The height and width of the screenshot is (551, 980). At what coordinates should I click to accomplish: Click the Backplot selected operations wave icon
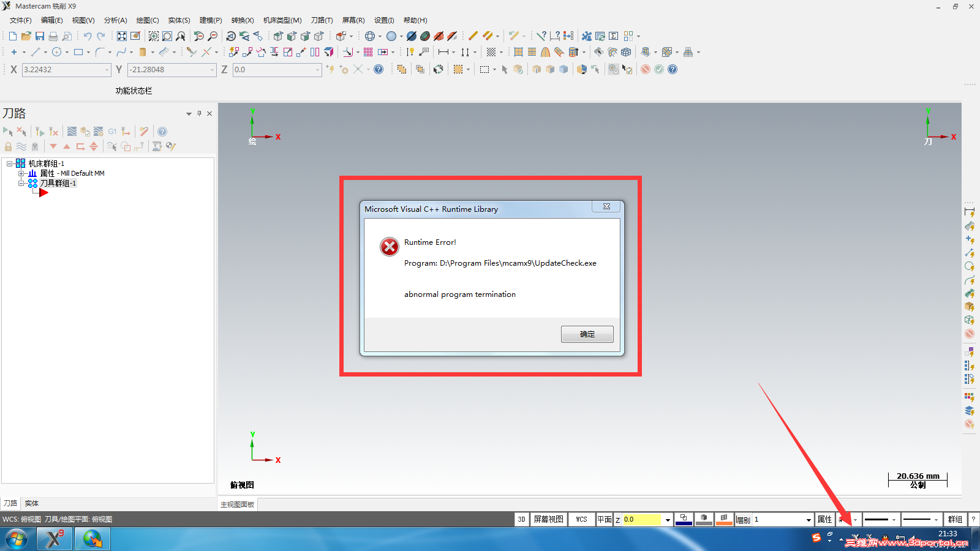(x=72, y=131)
